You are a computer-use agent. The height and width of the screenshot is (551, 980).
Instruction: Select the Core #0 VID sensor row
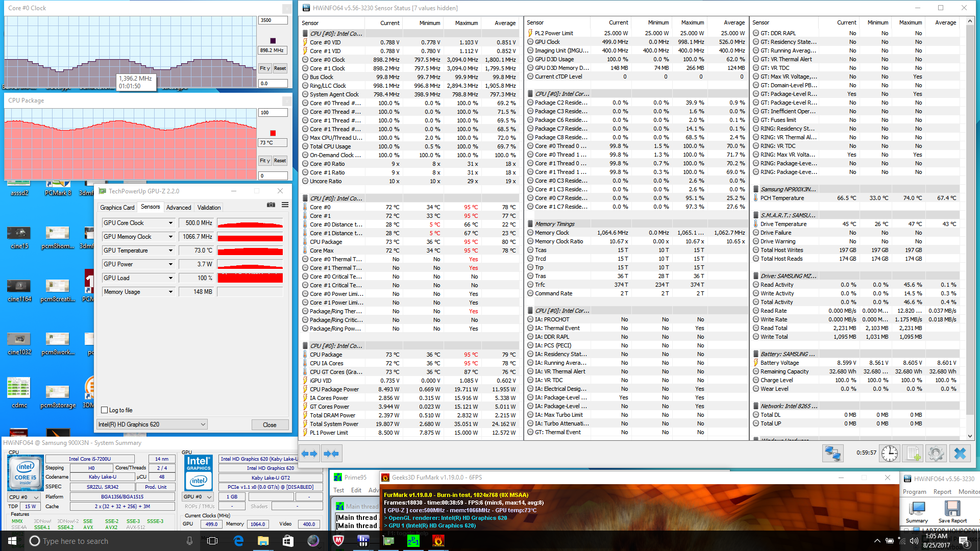point(409,42)
